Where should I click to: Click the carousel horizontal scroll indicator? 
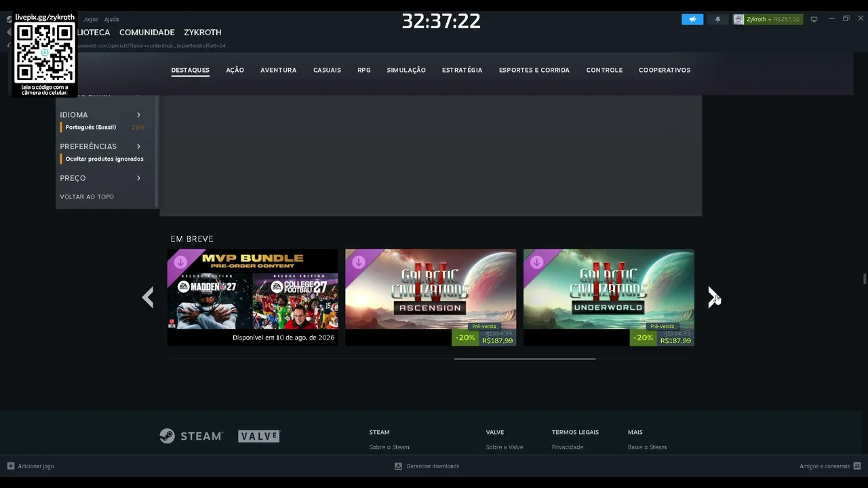click(x=525, y=359)
